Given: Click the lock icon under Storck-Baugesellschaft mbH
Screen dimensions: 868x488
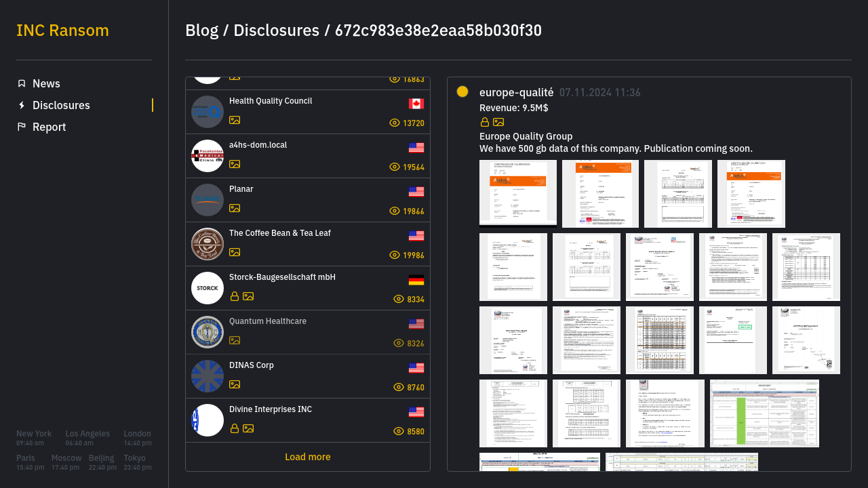Looking at the screenshot, I should pos(235,296).
